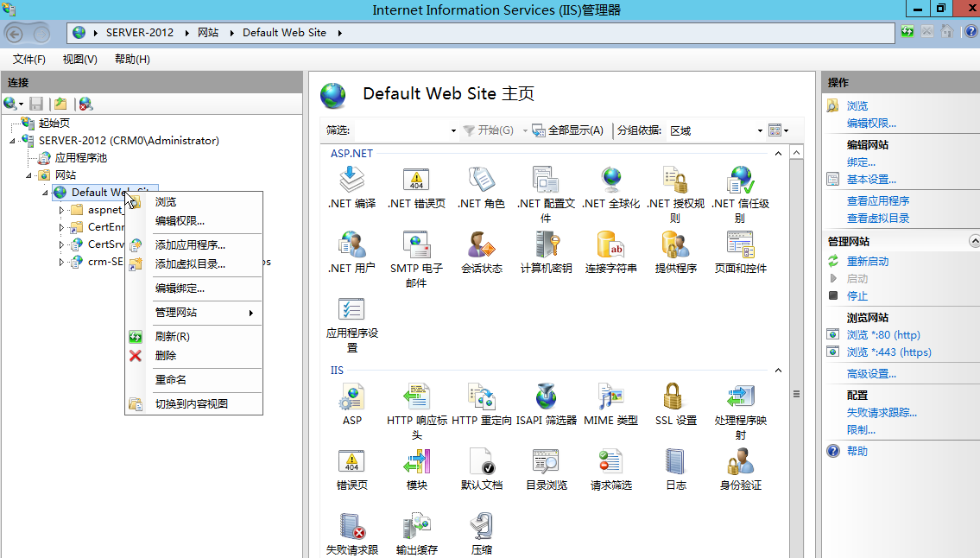Click the 基本设置... link
Screen dimensions: 980x558
point(871,180)
